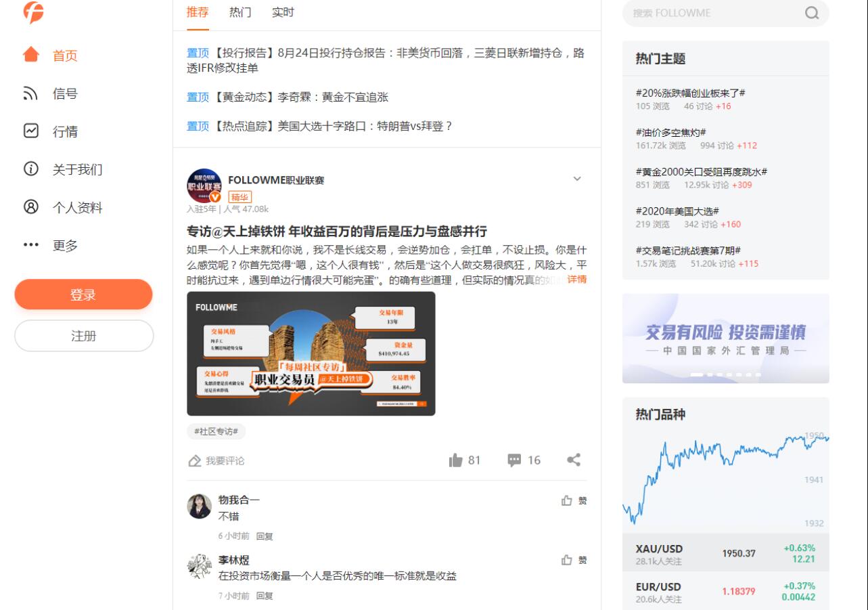868x610 pixels.
Task: Open the EUR/USD row
Action: tap(726, 592)
